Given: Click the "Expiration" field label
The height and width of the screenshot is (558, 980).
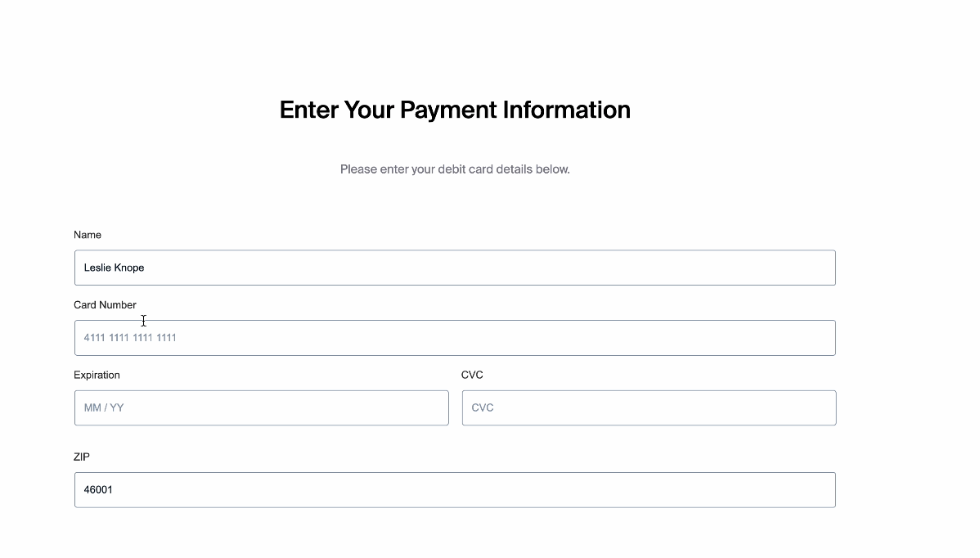Looking at the screenshot, I should [97, 375].
